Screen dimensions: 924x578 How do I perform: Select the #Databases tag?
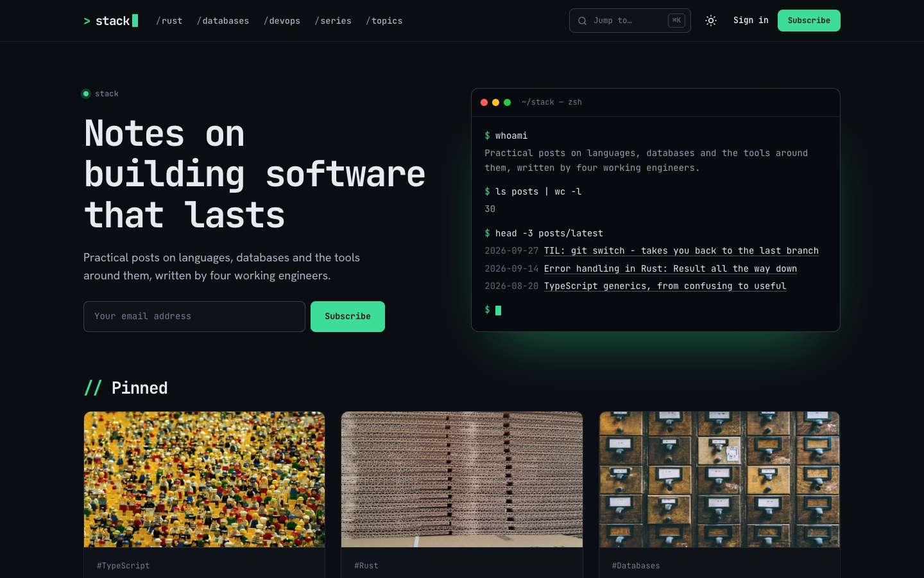636,566
